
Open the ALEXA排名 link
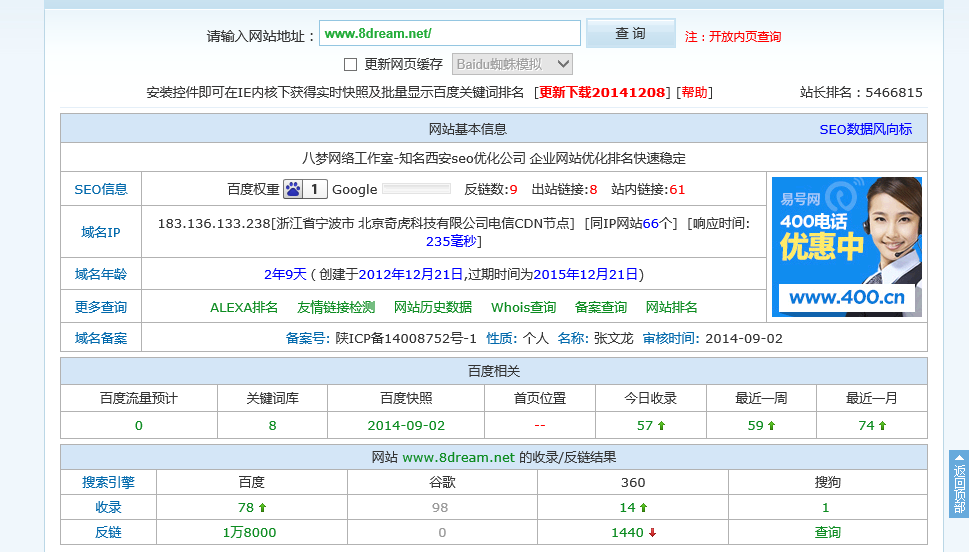(244, 307)
